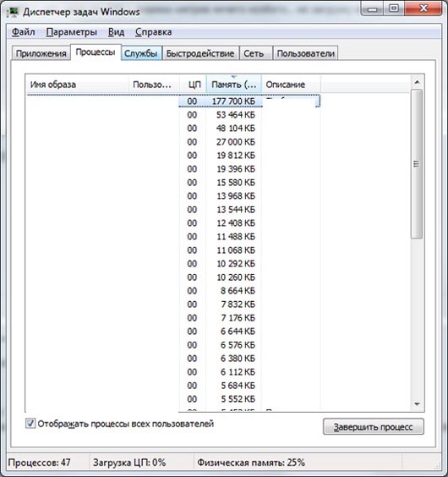Select the row with 6 576 КБ
The image size is (448, 477).
coord(173,345)
